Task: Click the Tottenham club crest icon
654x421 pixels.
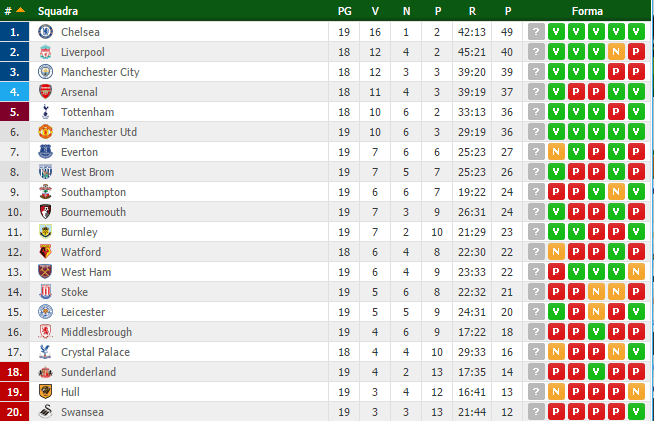Action: (45, 112)
